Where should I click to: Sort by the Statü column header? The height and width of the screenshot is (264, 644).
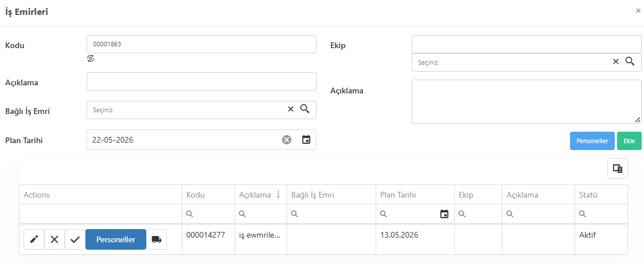click(x=602, y=195)
